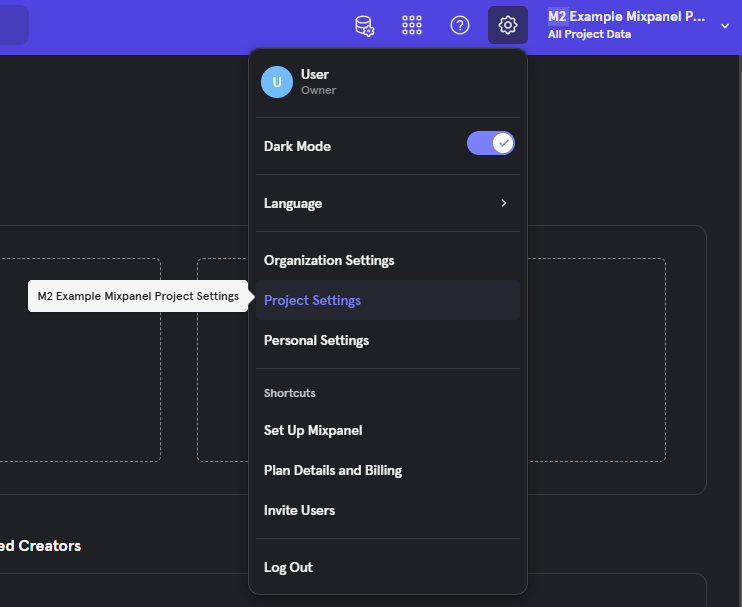Expand the Language submenu arrow

click(504, 203)
